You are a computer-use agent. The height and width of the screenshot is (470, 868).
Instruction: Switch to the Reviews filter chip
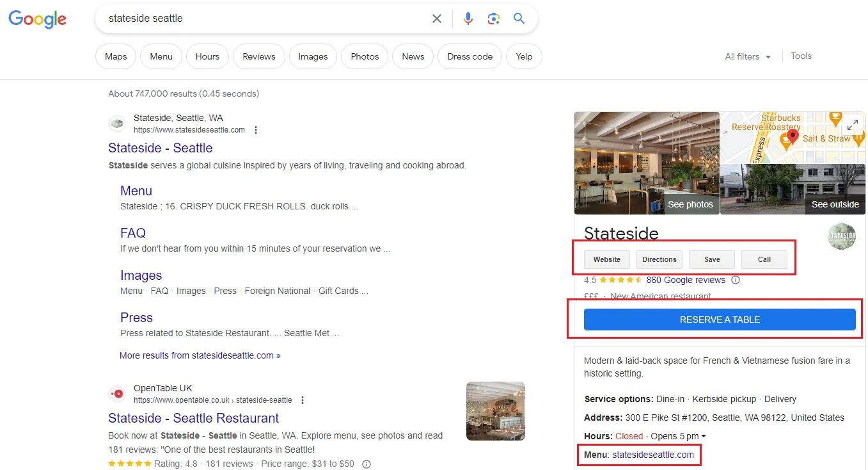coord(258,56)
